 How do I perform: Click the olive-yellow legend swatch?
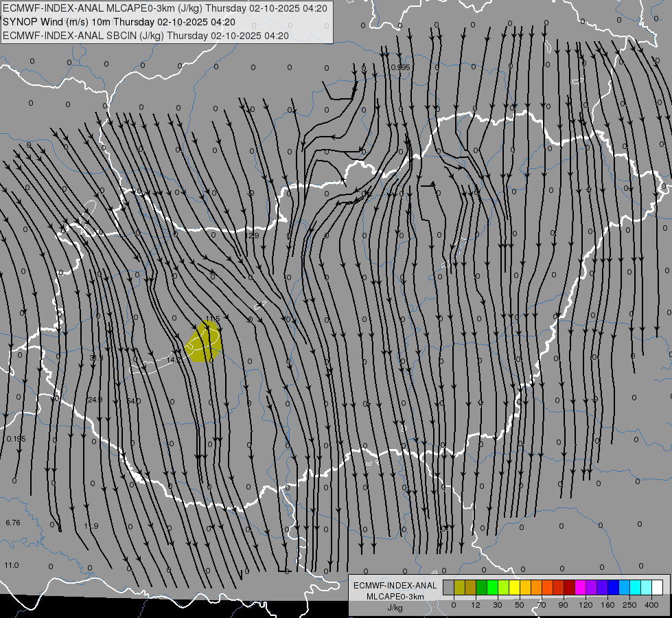point(459,587)
